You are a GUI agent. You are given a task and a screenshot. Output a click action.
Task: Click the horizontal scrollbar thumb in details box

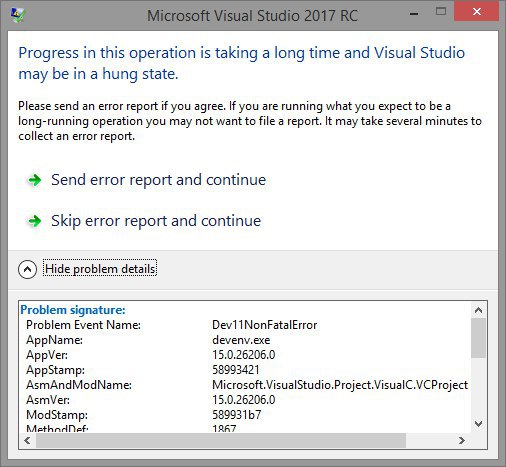(221, 441)
